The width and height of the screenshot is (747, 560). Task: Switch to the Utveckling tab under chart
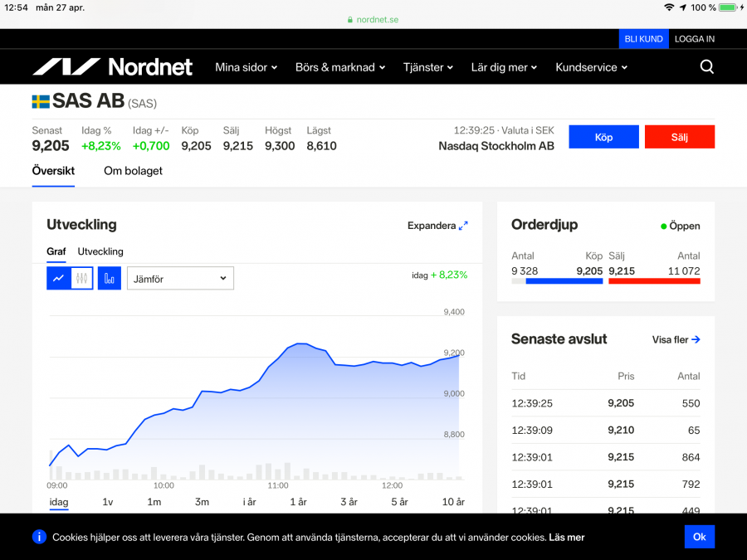pos(100,251)
